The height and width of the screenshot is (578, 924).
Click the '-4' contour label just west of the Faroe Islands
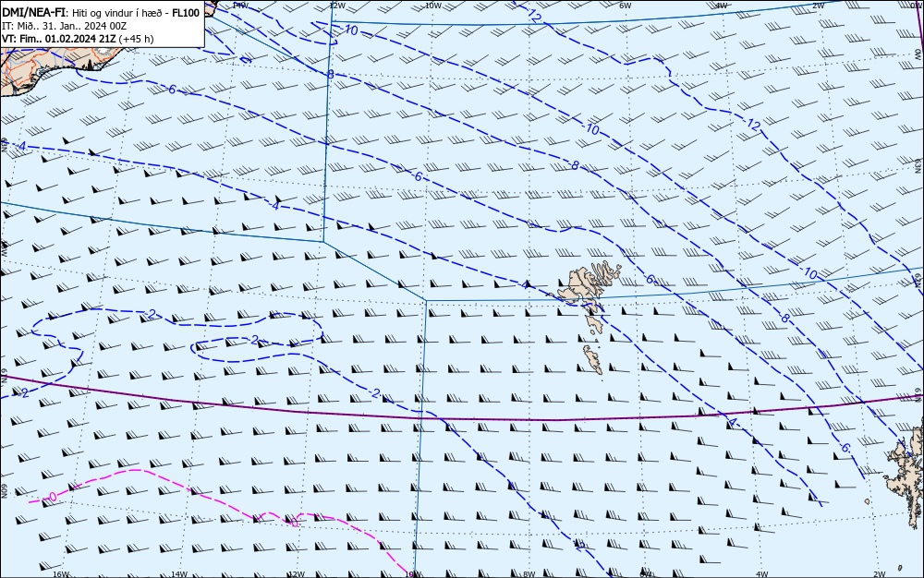coord(525,285)
